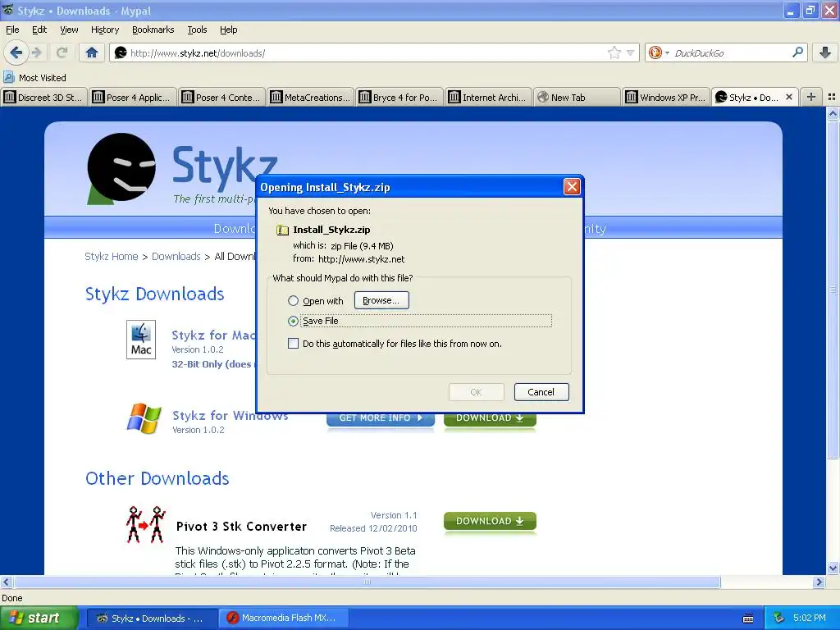The height and width of the screenshot is (630, 840).
Task: Open the list all tabs icon
Action: coord(832,97)
